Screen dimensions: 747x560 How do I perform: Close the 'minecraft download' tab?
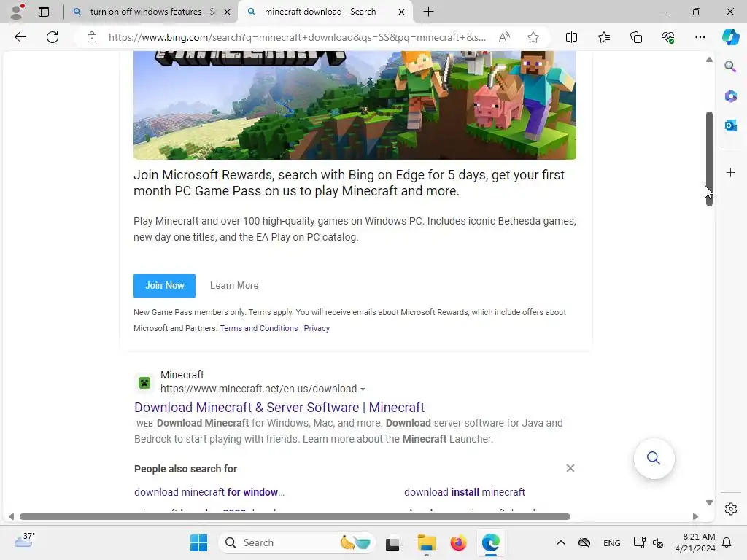point(402,12)
